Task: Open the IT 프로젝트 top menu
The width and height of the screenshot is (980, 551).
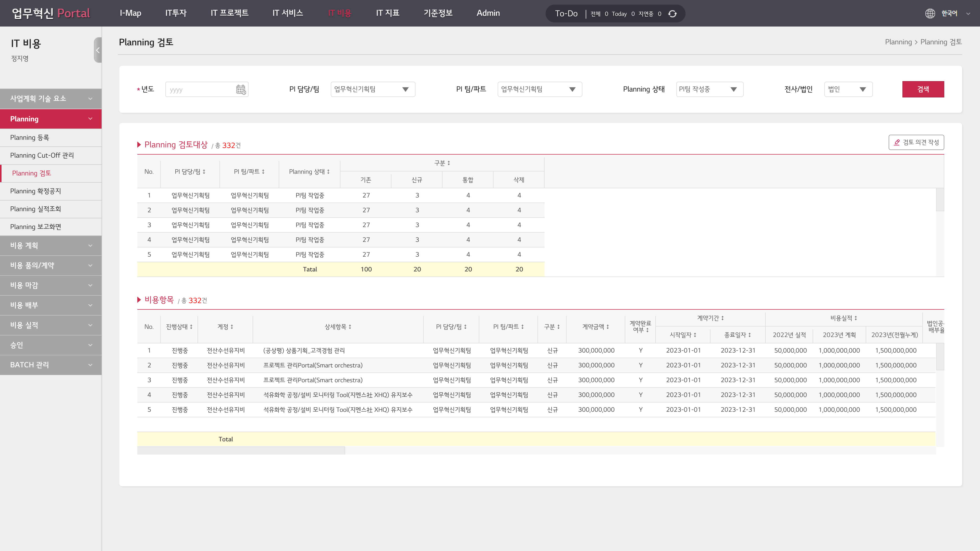Action: click(229, 13)
